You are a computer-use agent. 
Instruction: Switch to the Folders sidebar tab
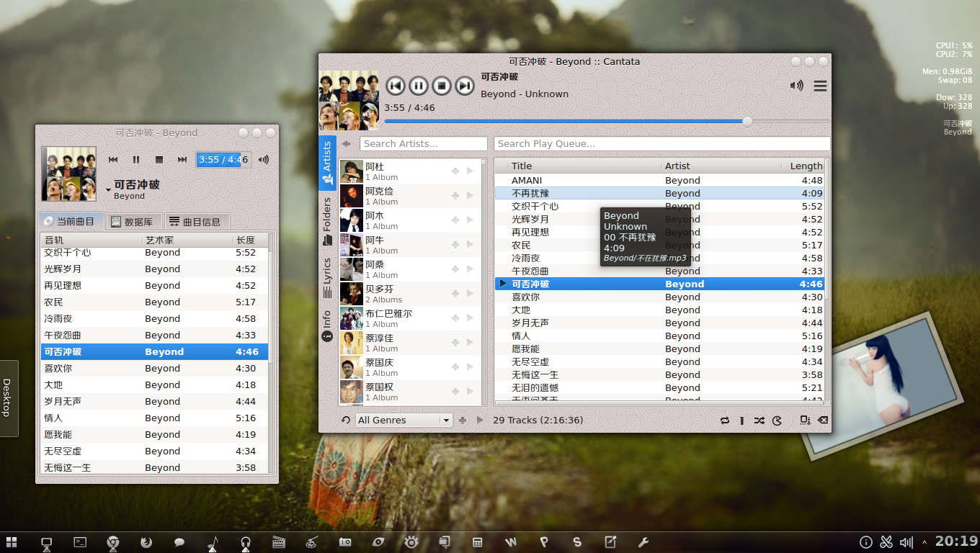pyautogui.click(x=327, y=220)
